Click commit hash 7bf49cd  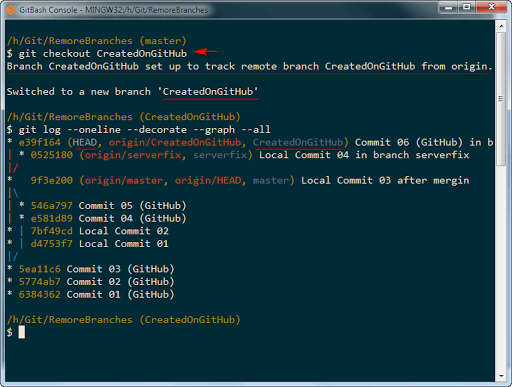click(x=52, y=231)
